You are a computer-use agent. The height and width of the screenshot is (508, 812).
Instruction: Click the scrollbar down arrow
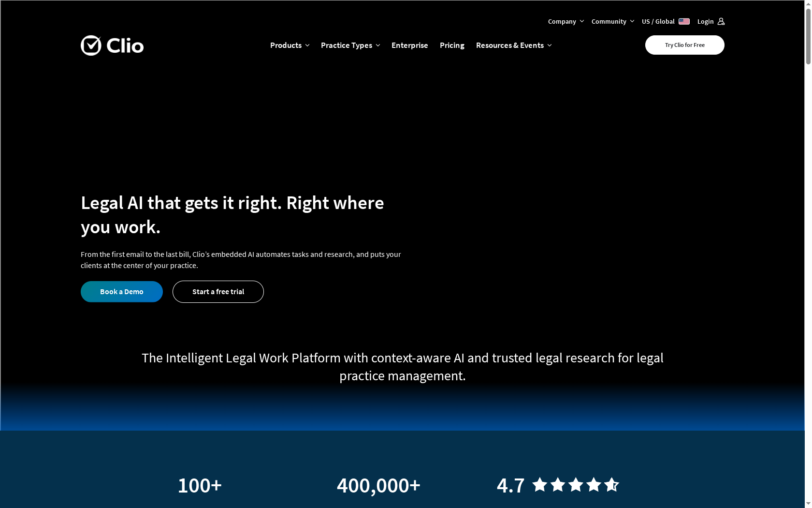[x=808, y=504]
